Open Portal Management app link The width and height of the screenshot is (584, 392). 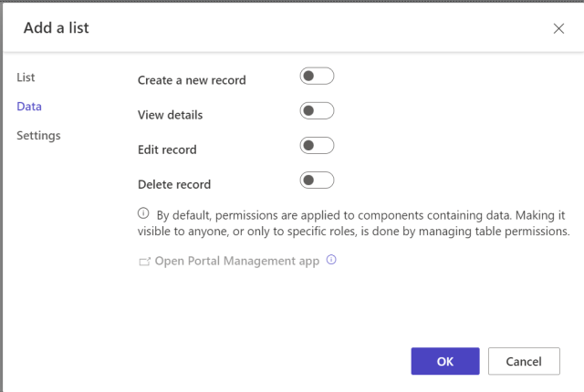(237, 261)
